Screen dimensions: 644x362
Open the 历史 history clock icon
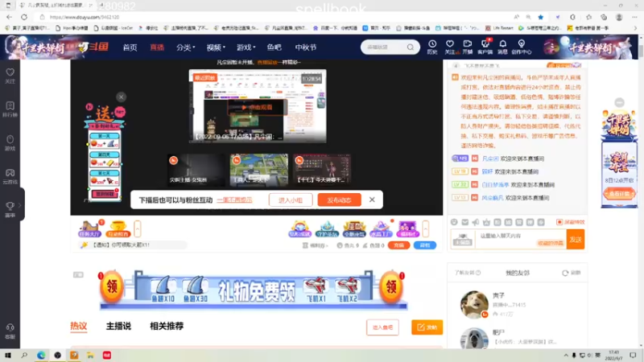coord(432,47)
